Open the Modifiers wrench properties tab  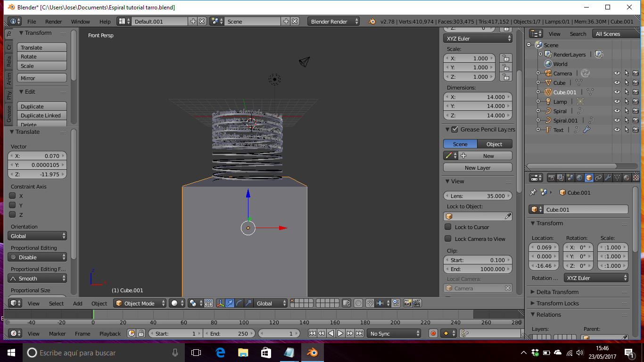click(x=608, y=178)
